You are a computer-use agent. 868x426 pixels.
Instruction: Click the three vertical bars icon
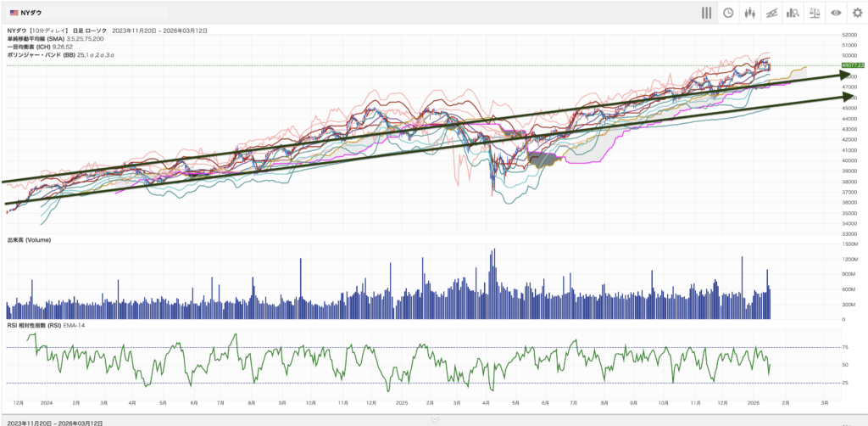(x=706, y=13)
